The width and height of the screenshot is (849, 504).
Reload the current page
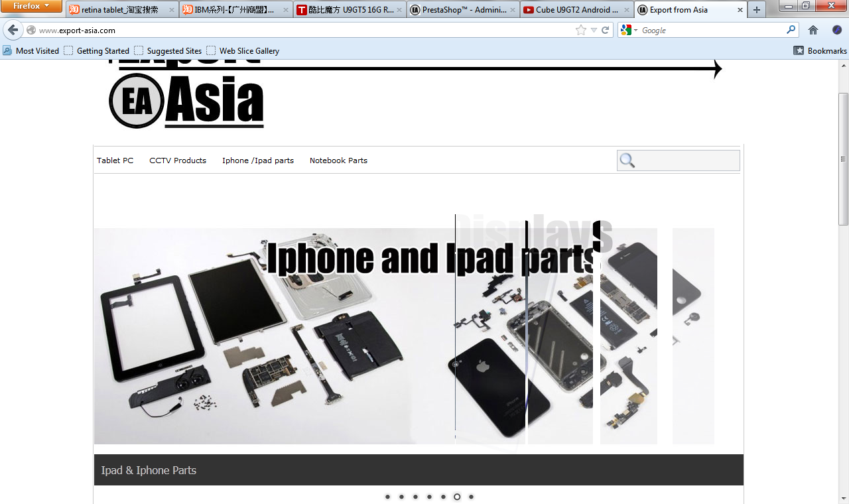click(x=606, y=30)
